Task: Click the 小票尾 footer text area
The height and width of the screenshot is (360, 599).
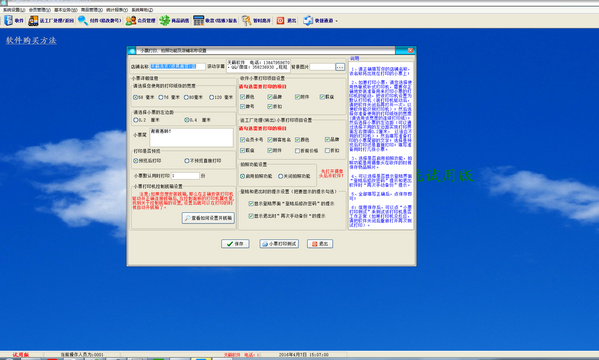Action: [191, 137]
